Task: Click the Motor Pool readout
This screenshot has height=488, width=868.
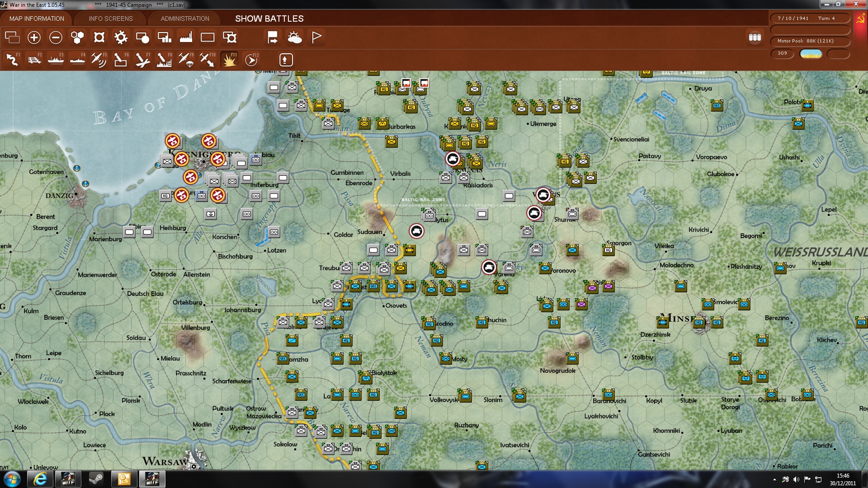Action: tap(810, 41)
